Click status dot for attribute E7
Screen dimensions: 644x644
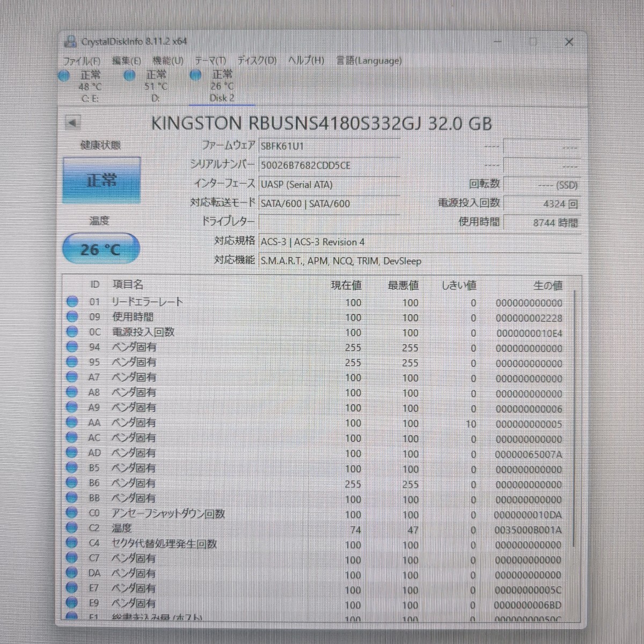pos(72,589)
